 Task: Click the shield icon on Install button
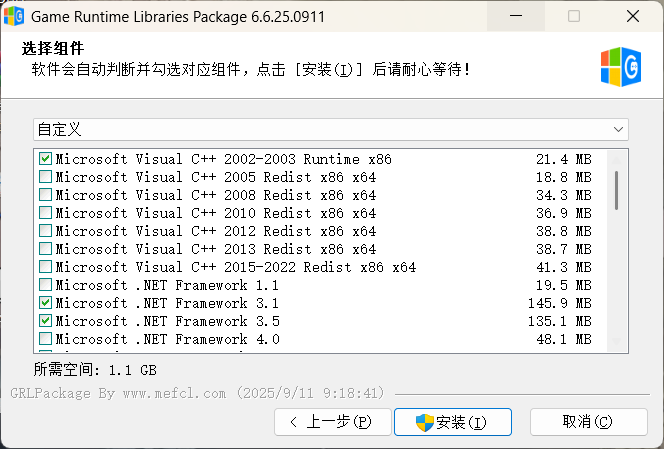pyautogui.click(x=424, y=422)
